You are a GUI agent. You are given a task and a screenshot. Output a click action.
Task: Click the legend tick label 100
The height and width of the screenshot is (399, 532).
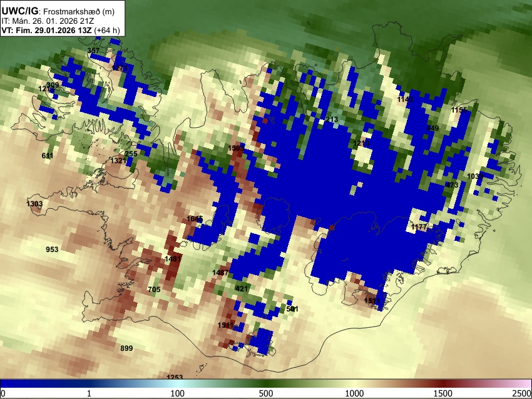tap(178, 393)
